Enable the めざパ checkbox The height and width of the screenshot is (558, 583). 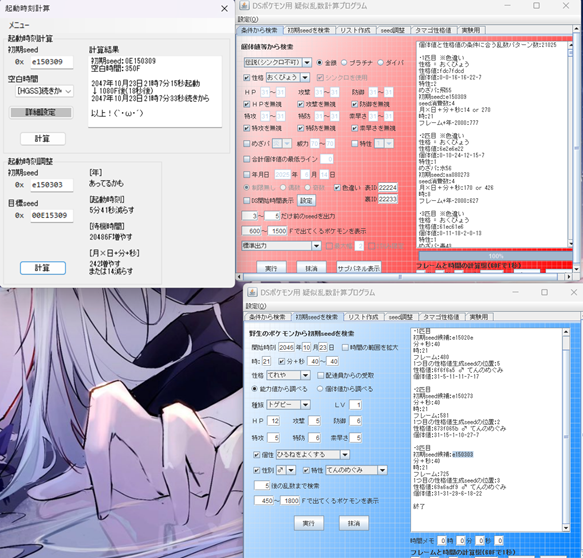(246, 143)
